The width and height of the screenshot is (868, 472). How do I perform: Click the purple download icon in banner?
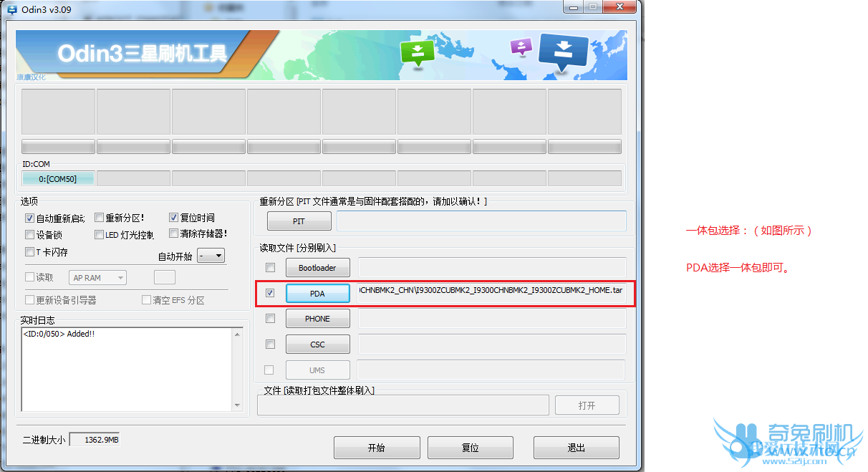point(521,48)
